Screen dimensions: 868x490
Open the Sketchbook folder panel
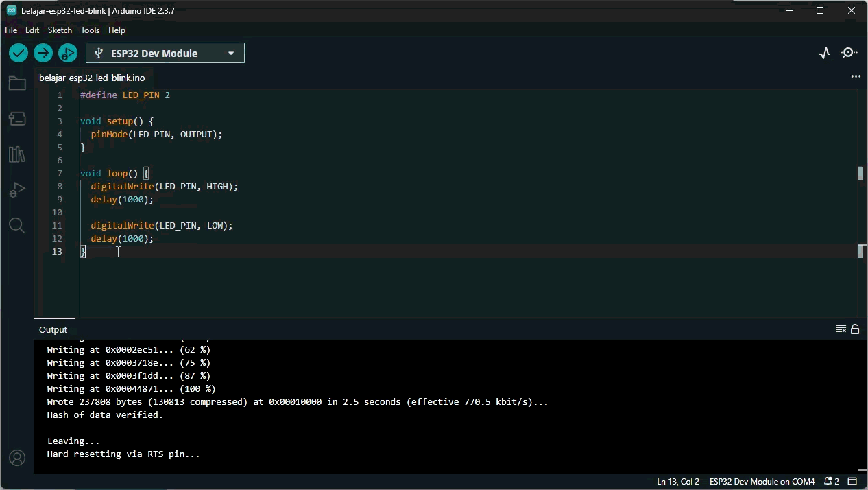coord(17,84)
